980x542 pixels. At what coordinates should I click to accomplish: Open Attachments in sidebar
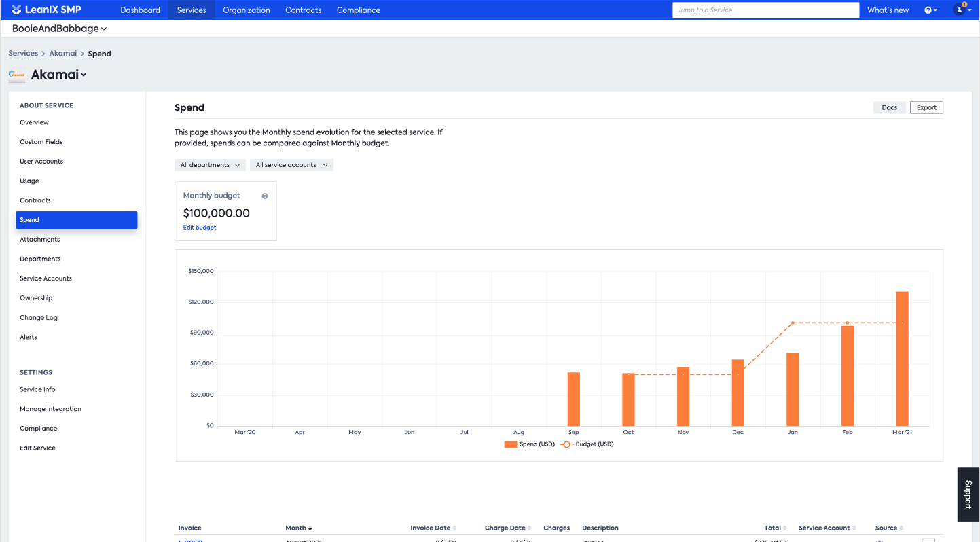(x=39, y=240)
